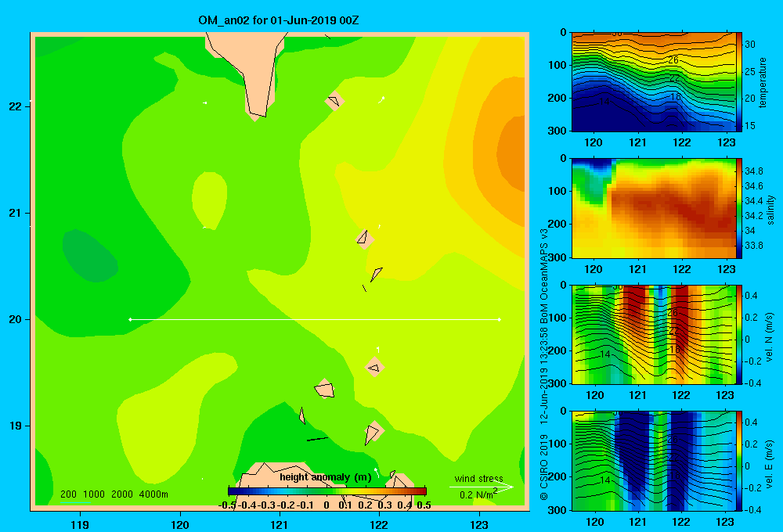Viewport: 783px width, 532px height.
Task: Click longitude label 119 on main map
Action: (x=80, y=524)
